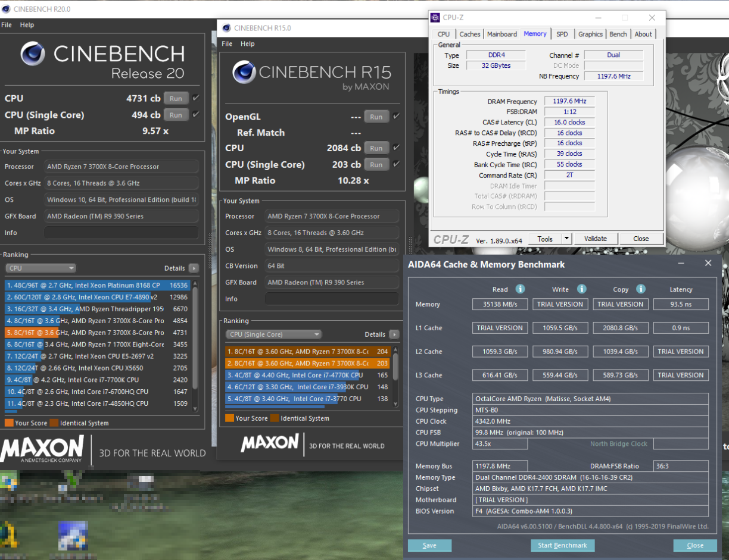The width and height of the screenshot is (729, 560).
Task: Click the CPU Clock 4342.0 MHz field in AIDA64
Action: tap(590, 421)
